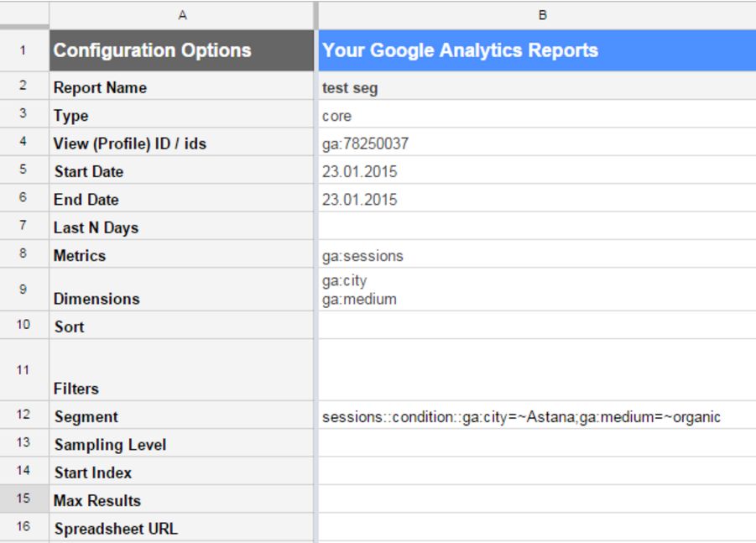Select the empty Filters value cell
This screenshot has width=756, height=543.
tap(537, 369)
